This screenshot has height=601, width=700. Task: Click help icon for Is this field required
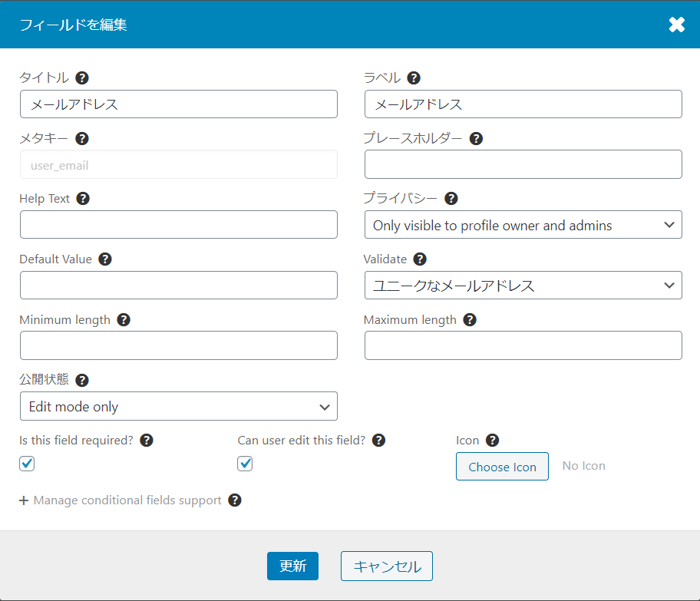(x=147, y=441)
